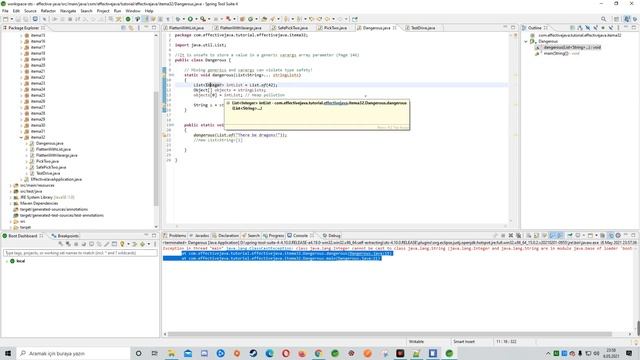Switch to SafePickTwo.java editor tab
This screenshot has height=360, width=640.
[292, 28]
